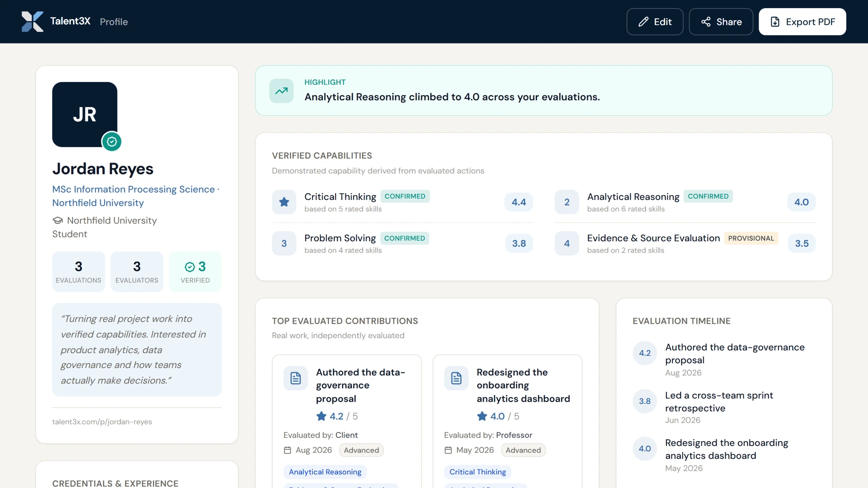Click the trending-up Highlight icon
The image size is (868, 488).
click(282, 91)
